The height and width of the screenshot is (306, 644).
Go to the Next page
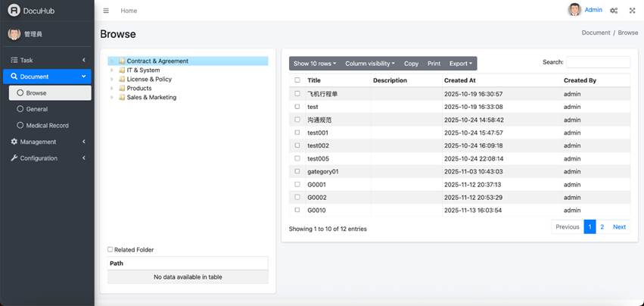[619, 226]
